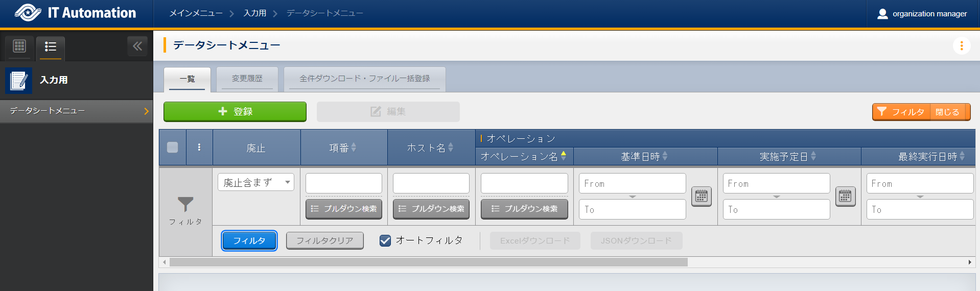Screen dimensions: 980x291
Task: Select the 変更履歴 tab
Action: point(247,79)
